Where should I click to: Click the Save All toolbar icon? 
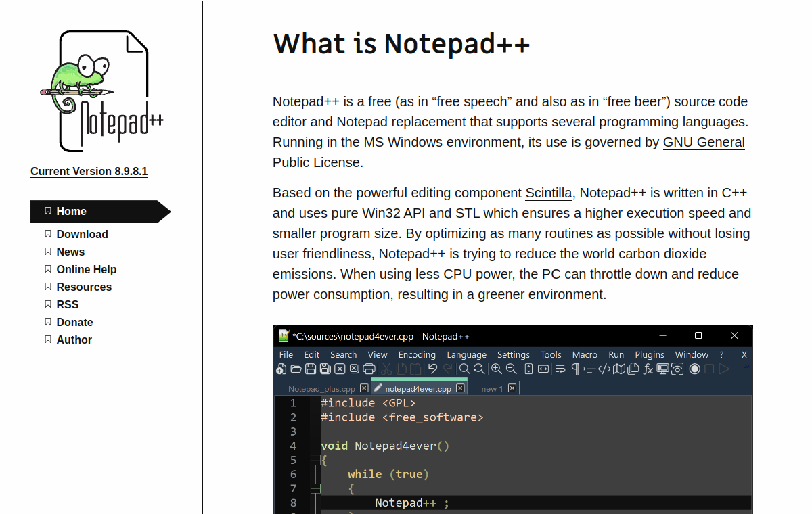pos(325,369)
